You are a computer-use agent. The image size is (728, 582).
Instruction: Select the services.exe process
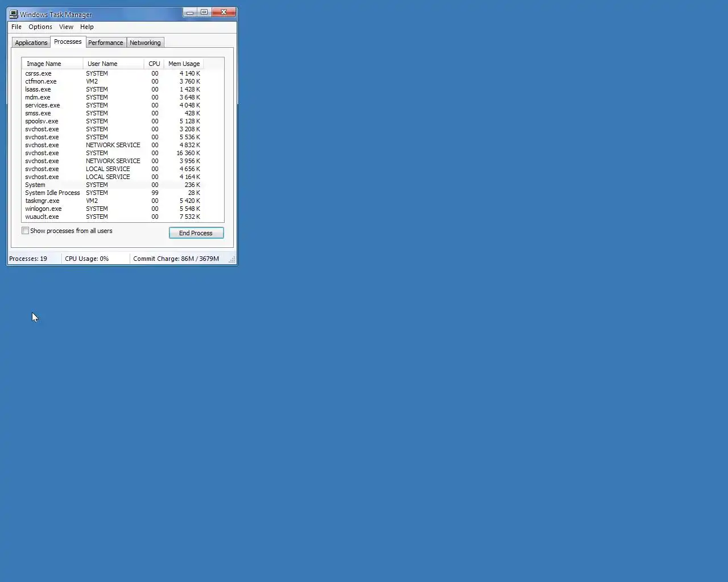(112, 105)
